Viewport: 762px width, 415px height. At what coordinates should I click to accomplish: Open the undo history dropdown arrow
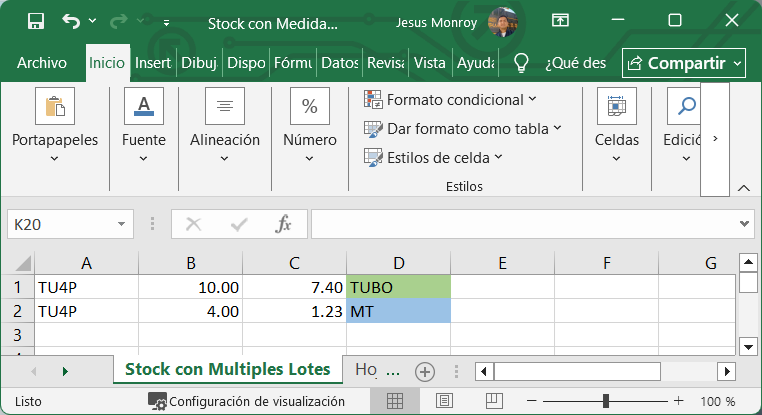pyautogui.click(x=92, y=21)
